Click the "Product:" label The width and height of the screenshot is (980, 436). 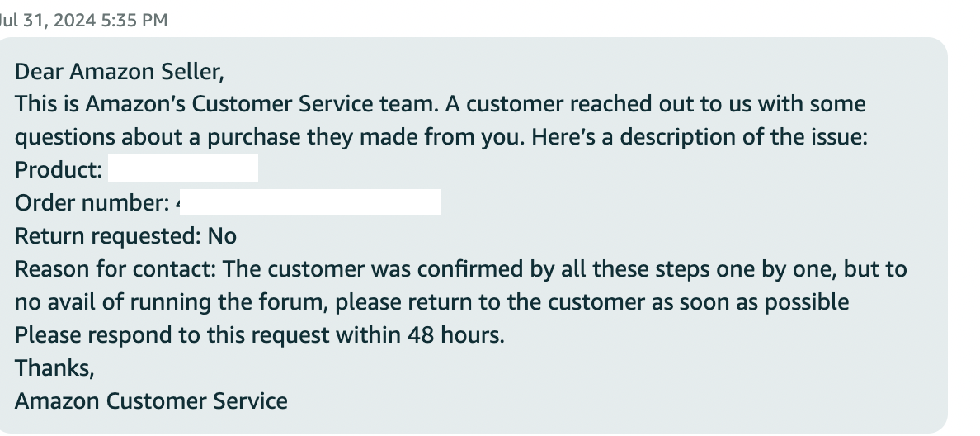59,170
